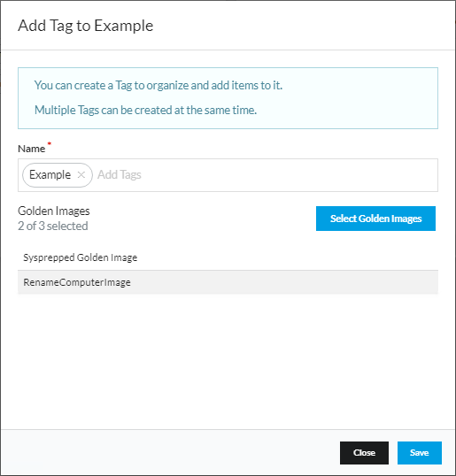Click the red required asterisk by Name
Screen dimensions: 456x476
pos(50,143)
